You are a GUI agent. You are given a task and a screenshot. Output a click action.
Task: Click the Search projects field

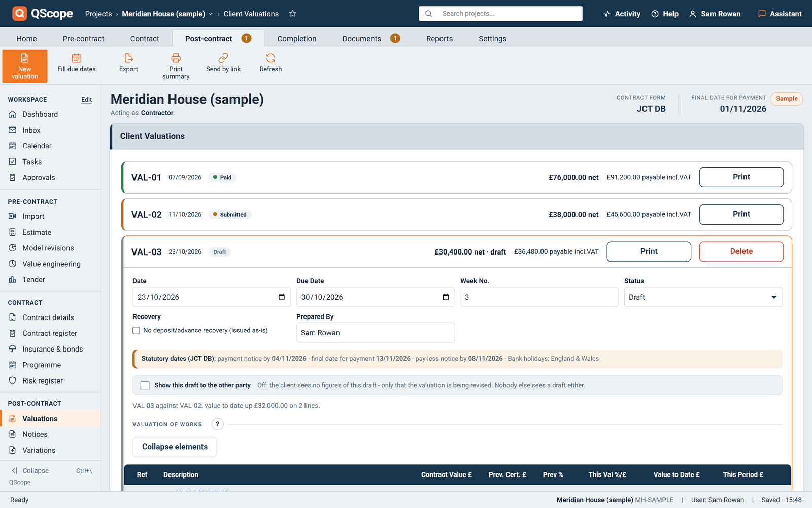500,14
